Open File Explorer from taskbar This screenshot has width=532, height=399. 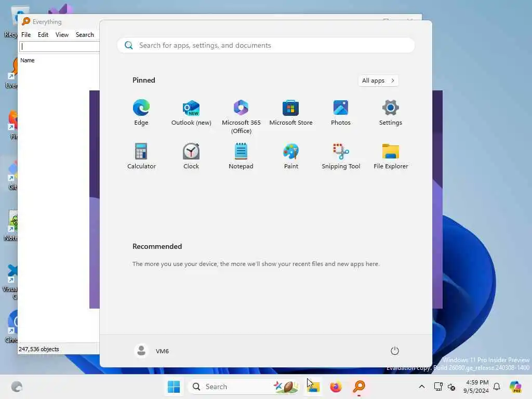click(x=313, y=387)
